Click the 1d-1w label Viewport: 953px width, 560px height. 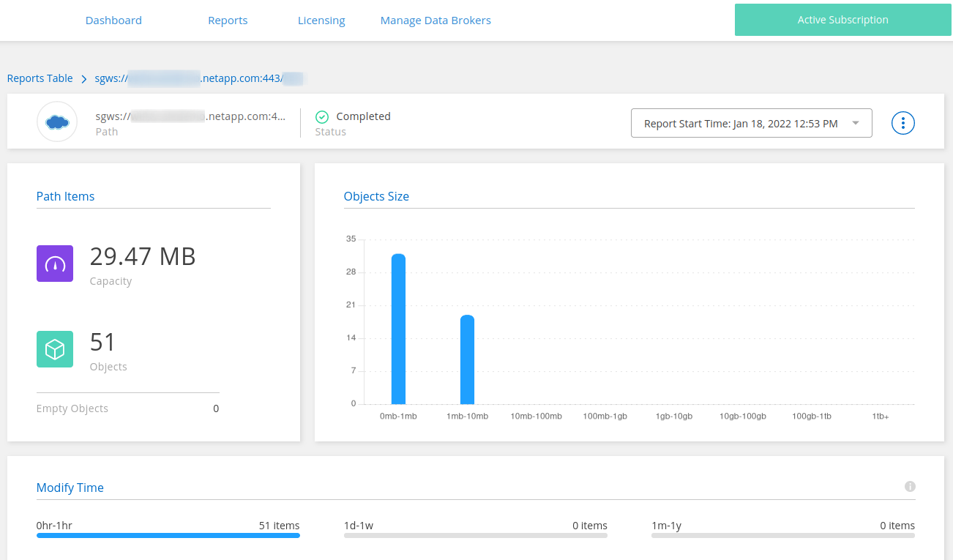[359, 526]
